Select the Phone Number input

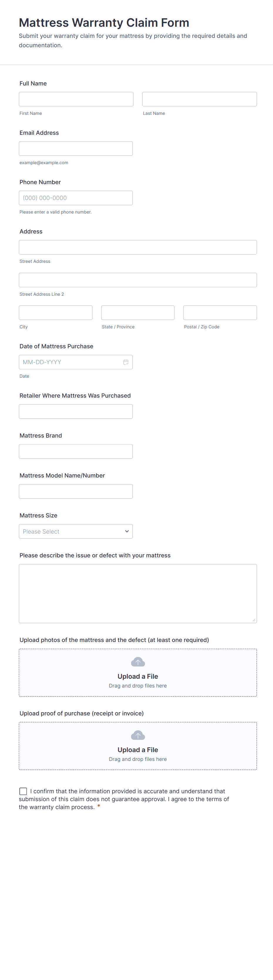click(76, 198)
